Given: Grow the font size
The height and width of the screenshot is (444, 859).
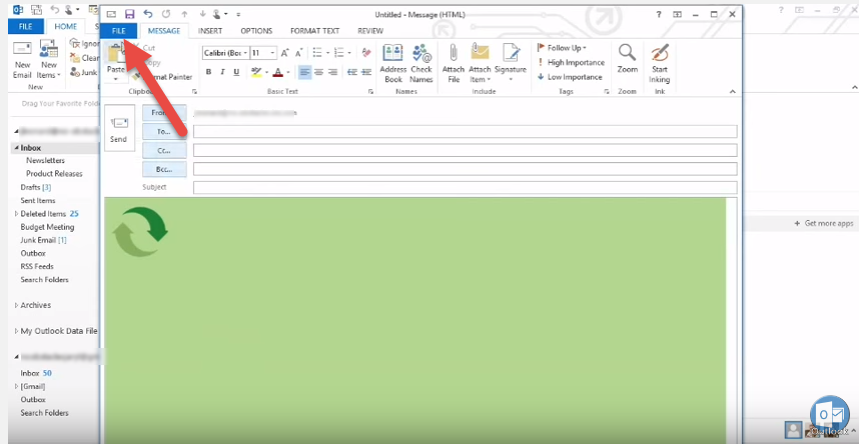Looking at the screenshot, I should 284,53.
